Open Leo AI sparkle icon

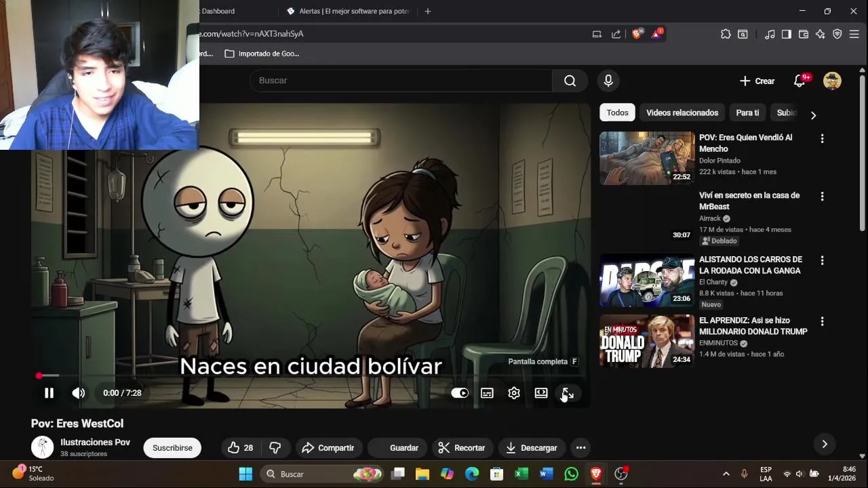[x=821, y=34]
